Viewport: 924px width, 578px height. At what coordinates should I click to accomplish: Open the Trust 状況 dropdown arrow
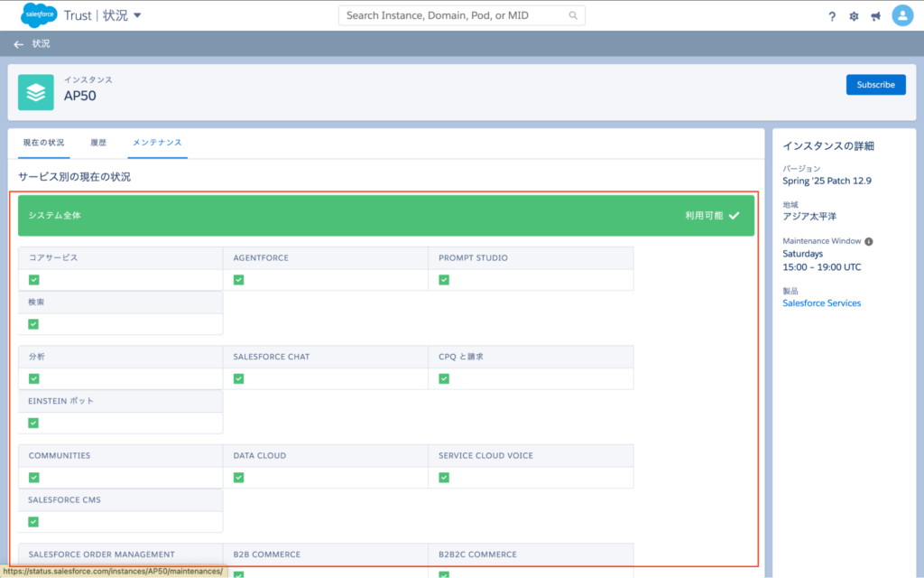137,15
